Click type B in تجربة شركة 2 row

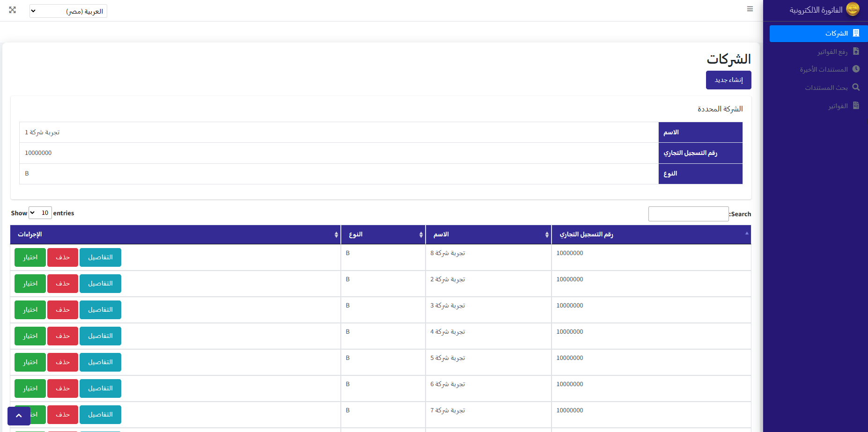tap(348, 279)
